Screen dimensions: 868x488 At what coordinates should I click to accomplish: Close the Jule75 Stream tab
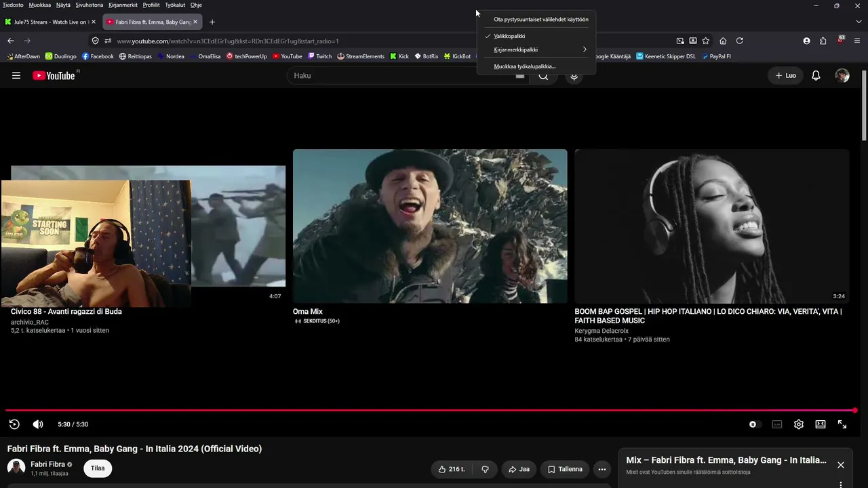coord(94,22)
